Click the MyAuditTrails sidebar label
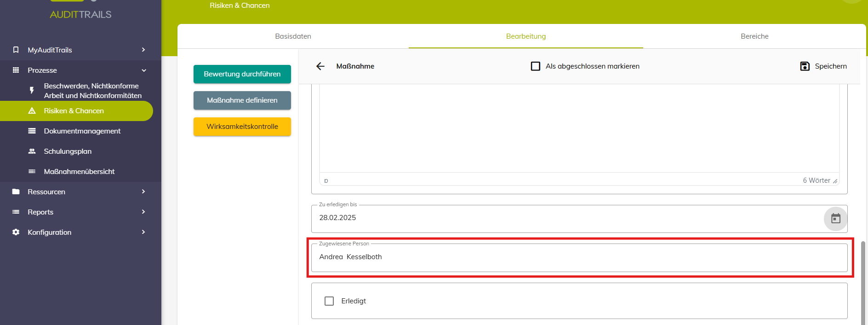 pyautogui.click(x=50, y=50)
